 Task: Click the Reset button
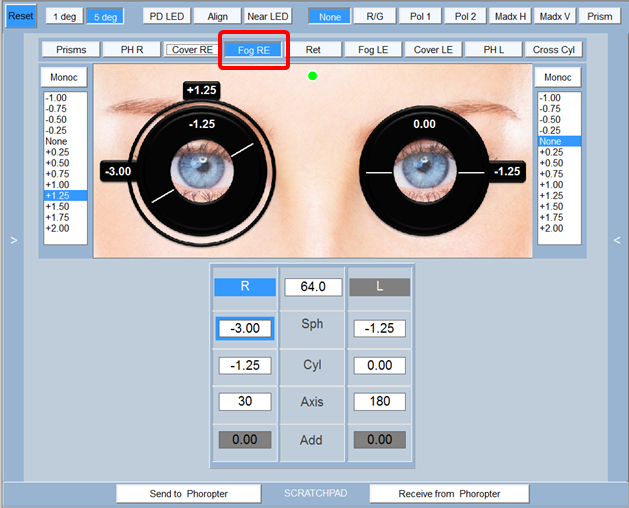20,17
